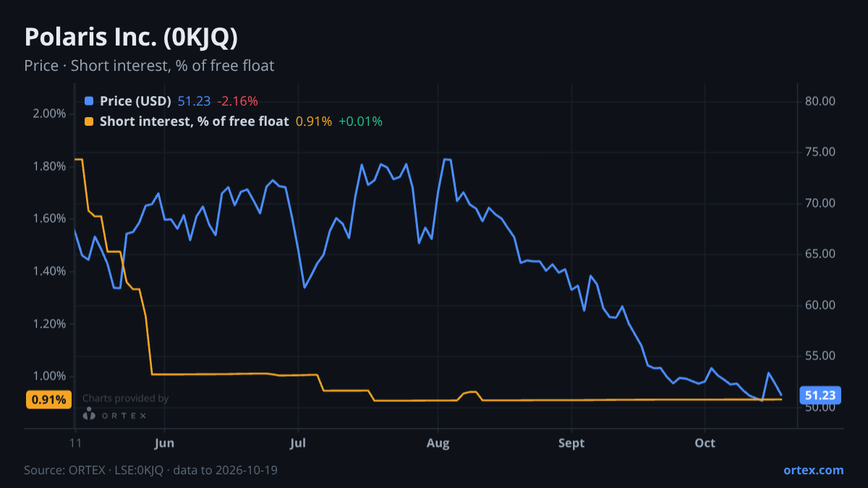Click the ORTEX logo icon
Image resolution: width=868 pixels, height=488 pixels.
(x=89, y=414)
